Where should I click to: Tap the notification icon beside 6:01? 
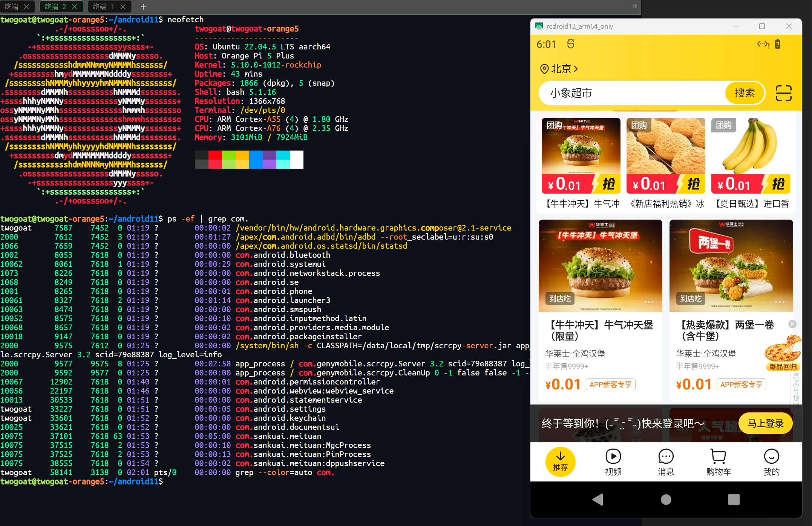click(x=571, y=44)
